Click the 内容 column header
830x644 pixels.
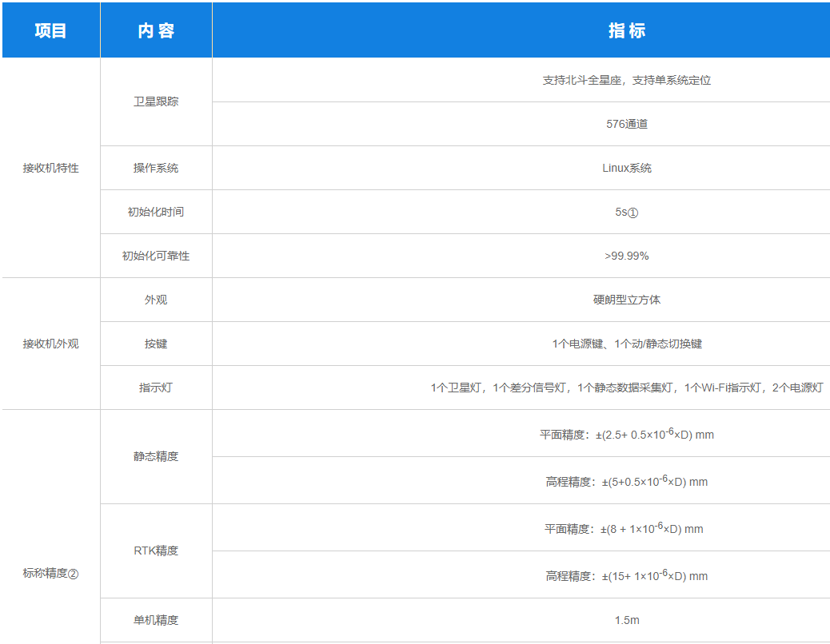click(156, 31)
